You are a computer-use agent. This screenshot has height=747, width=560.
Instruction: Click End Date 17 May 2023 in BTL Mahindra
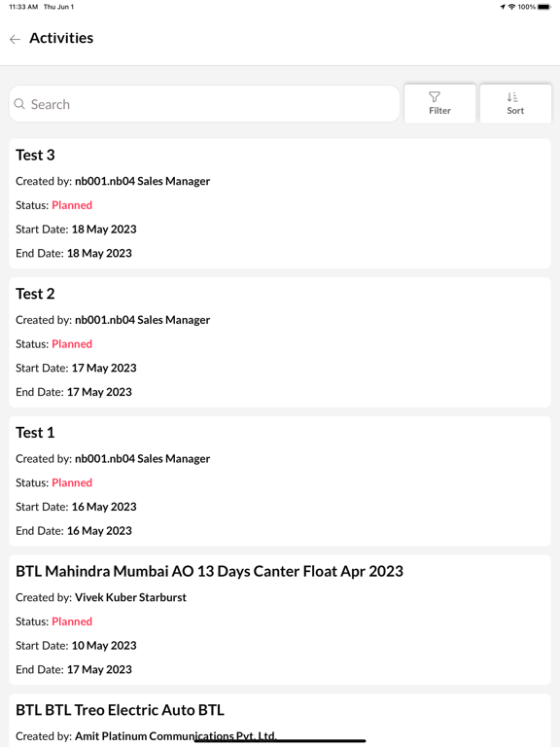tap(74, 669)
